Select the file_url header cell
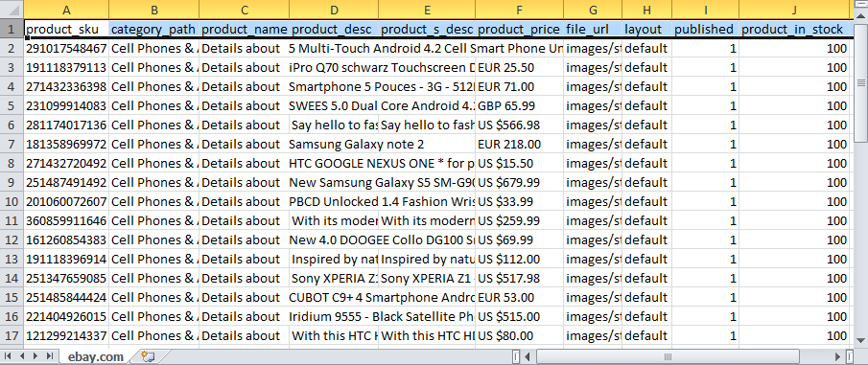Image resolution: width=868 pixels, height=365 pixels. (x=593, y=29)
